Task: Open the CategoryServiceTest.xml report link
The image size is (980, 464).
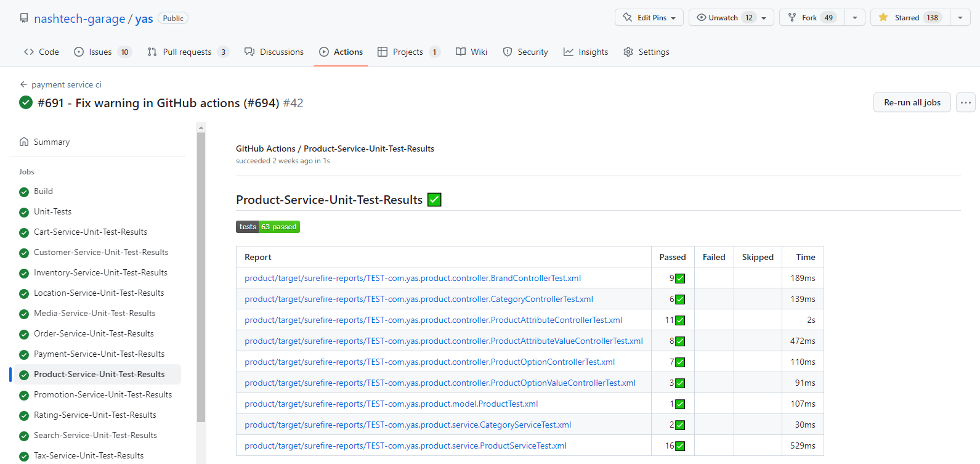Action: tap(408, 425)
